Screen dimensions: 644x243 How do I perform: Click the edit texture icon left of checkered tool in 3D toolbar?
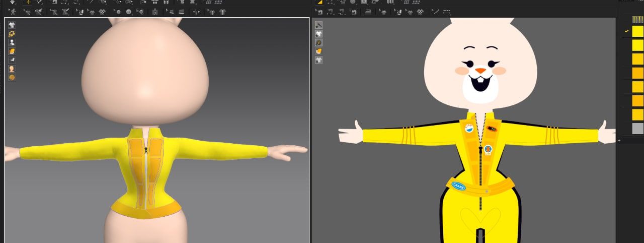pyautogui.click(x=92, y=12)
